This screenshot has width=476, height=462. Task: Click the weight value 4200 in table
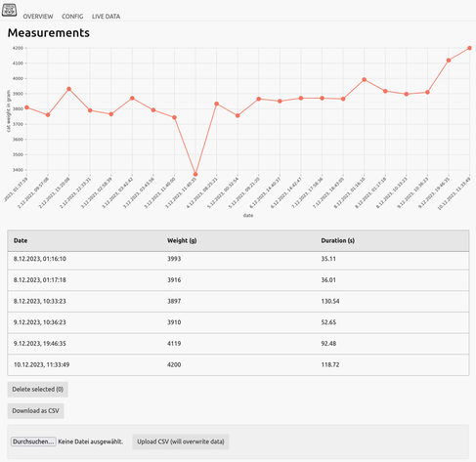click(174, 364)
